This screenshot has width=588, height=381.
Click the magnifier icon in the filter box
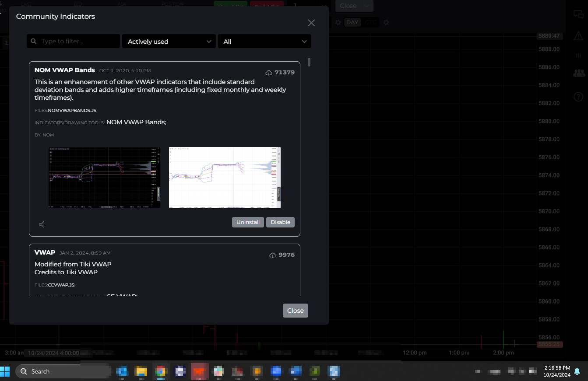pos(34,42)
